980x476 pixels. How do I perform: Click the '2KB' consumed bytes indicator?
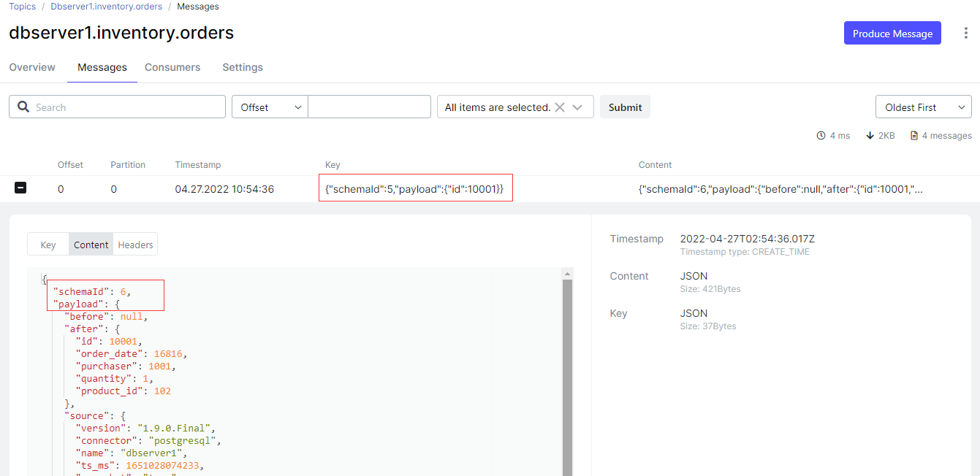pos(880,136)
